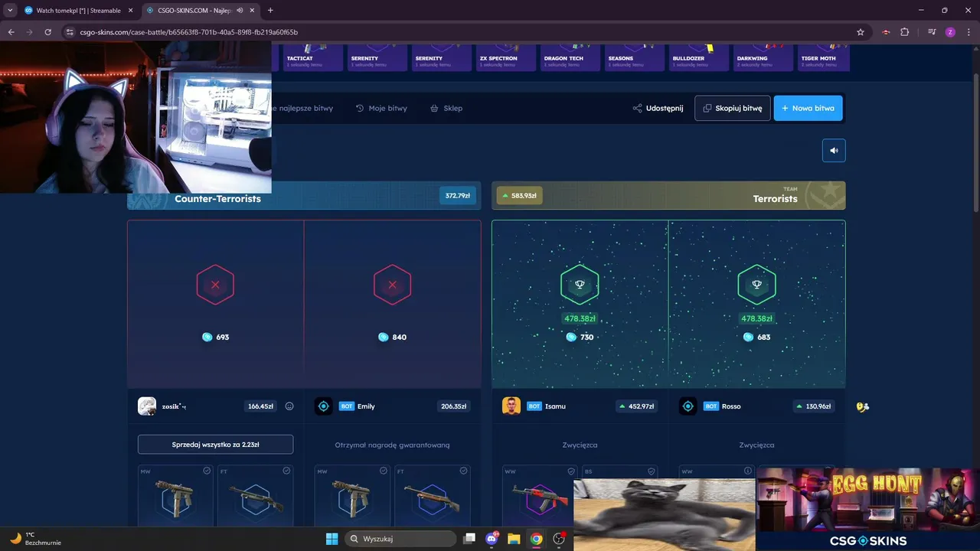The image size is (980, 551).
Task: Click Sprzedaj wszystko za 2.23zł button
Action: [215, 444]
